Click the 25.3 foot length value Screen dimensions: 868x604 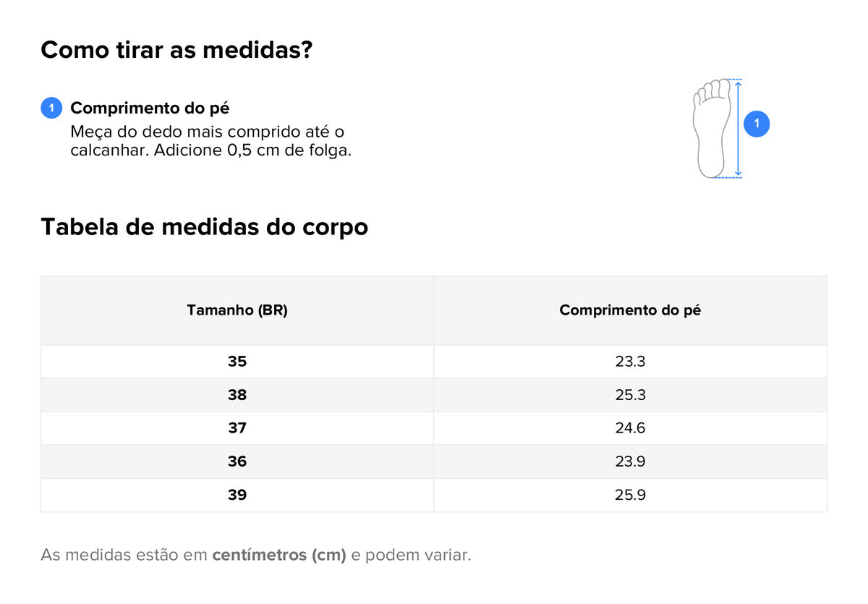click(x=630, y=395)
